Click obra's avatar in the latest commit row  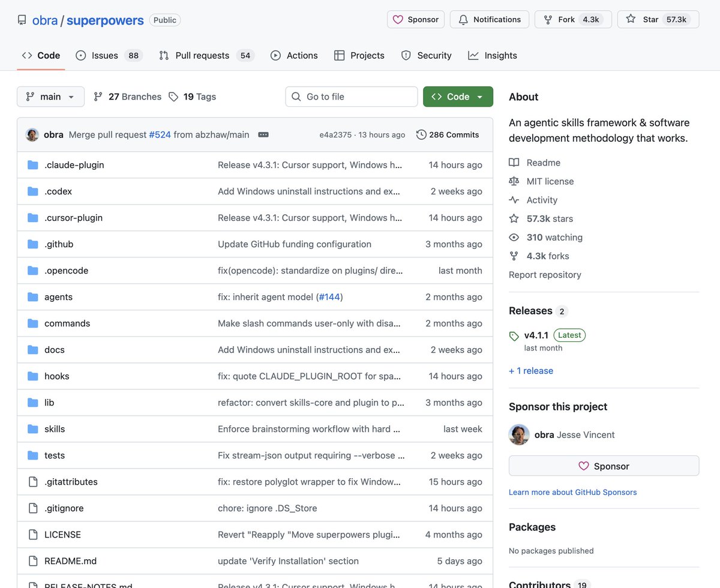coord(32,134)
